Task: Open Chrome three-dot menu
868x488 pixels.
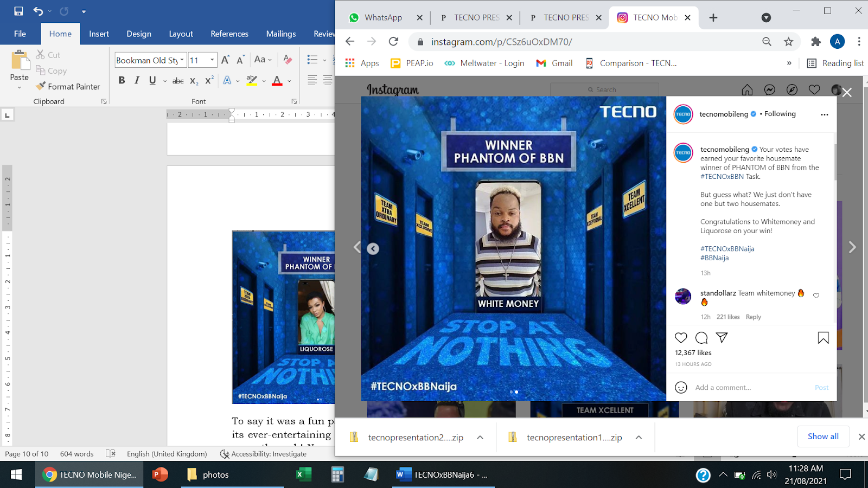Action: (x=859, y=42)
